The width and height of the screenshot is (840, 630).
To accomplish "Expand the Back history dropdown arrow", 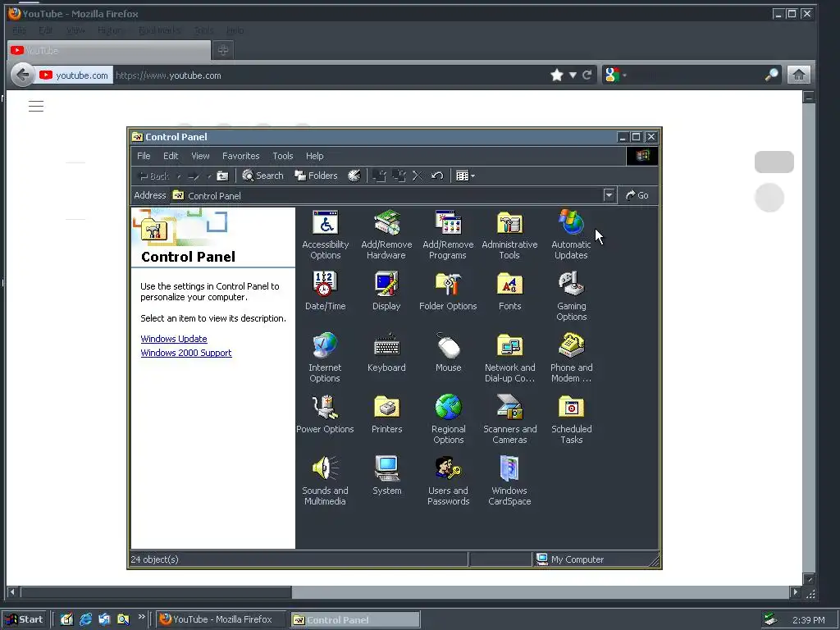I will 179,176.
